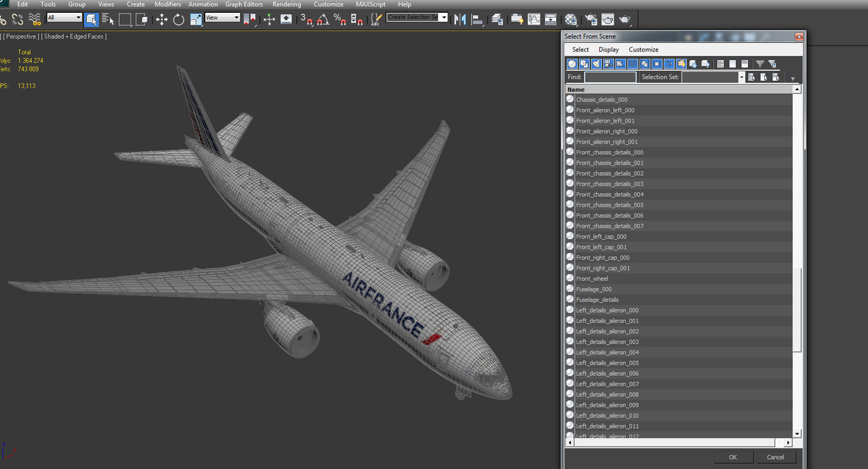Click the Mirror tool

click(x=460, y=19)
